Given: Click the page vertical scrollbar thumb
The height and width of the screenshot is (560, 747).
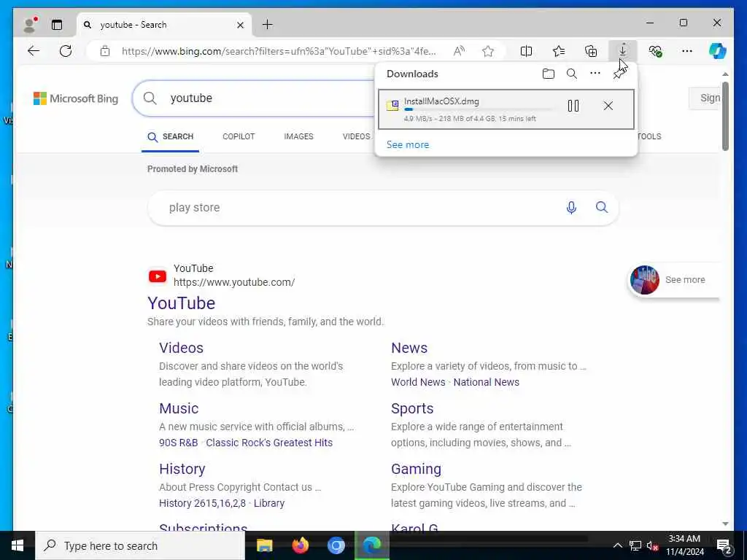Looking at the screenshot, I should (725, 116).
